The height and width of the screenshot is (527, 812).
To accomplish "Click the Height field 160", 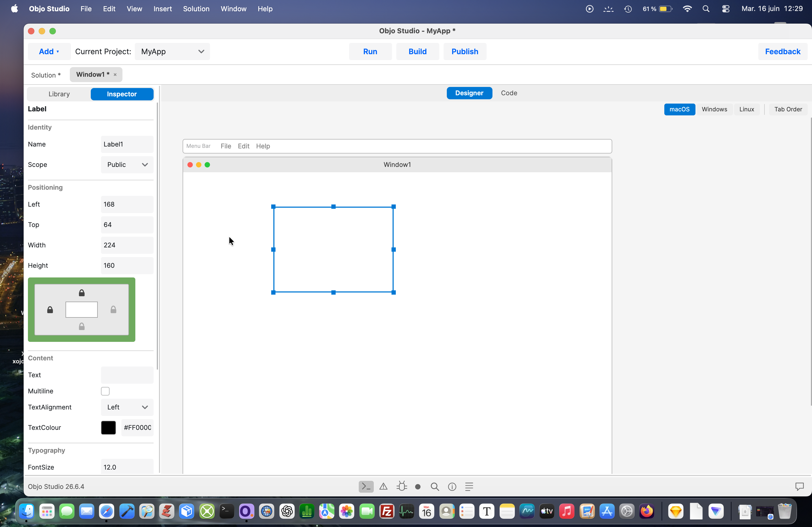I will pos(127,266).
